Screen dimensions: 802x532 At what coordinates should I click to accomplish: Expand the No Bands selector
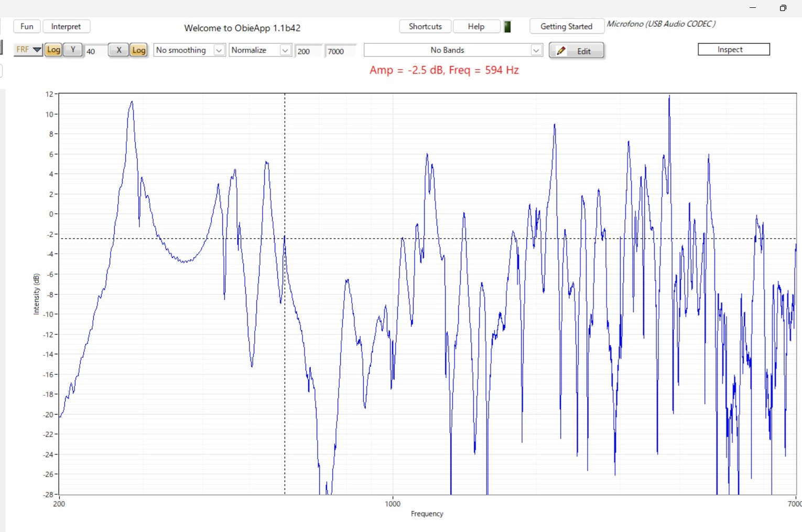point(536,50)
